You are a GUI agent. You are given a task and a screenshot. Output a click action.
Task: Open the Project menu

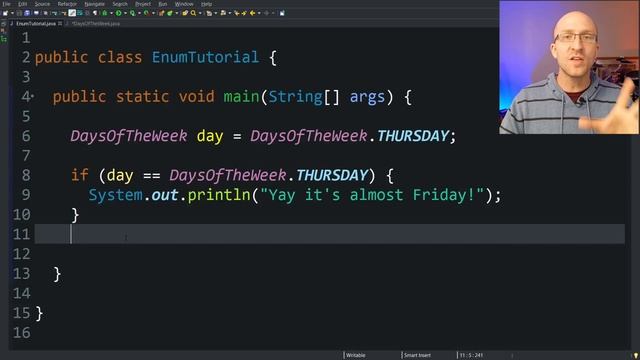pyautogui.click(x=143, y=4)
